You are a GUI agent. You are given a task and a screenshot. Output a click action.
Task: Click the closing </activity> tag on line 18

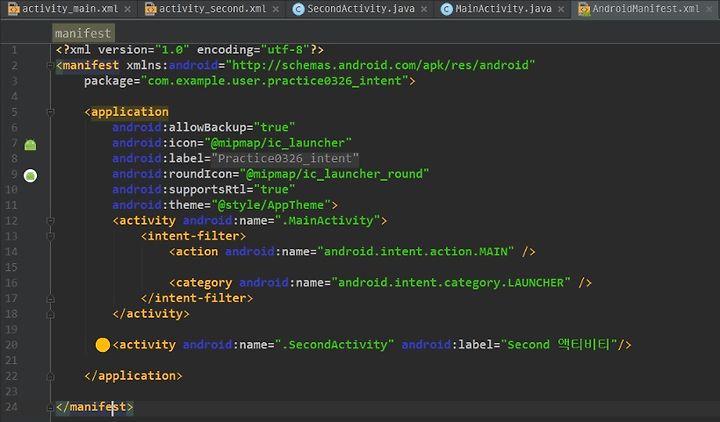tap(151, 314)
